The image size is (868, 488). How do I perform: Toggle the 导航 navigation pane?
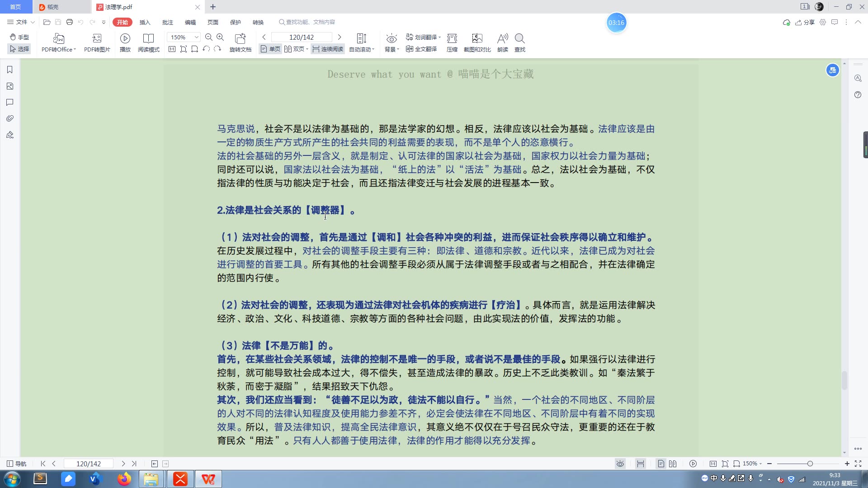pyautogui.click(x=16, y=464)
